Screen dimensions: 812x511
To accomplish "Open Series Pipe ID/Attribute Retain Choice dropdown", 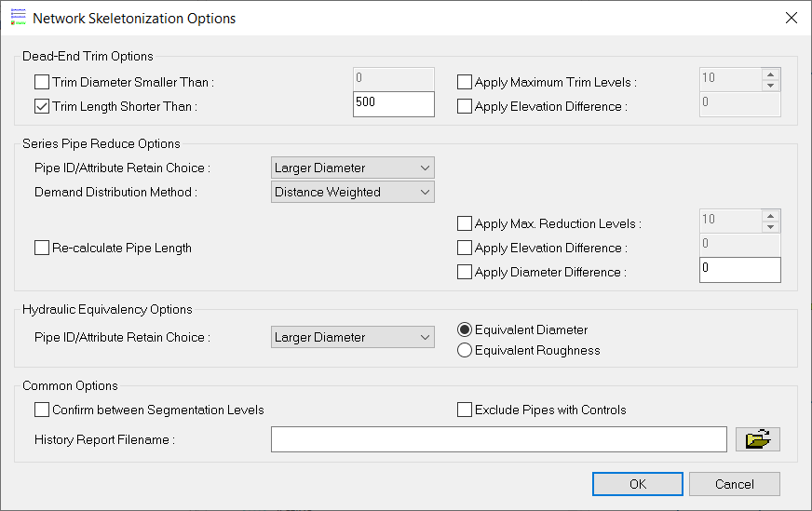I will (x=353, y=168).
